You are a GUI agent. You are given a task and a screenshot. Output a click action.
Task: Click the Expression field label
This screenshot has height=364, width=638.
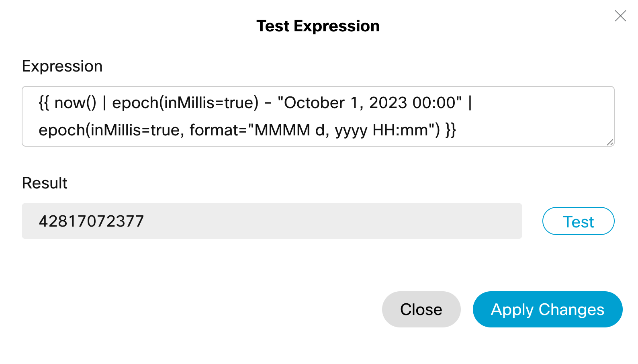click(x=62, y=66)
